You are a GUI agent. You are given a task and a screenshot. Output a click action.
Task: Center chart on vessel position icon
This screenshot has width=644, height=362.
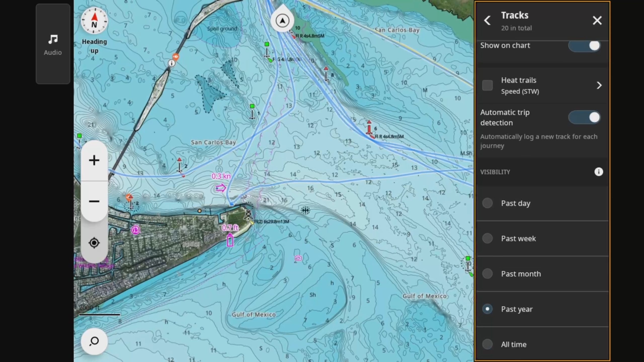[x=94, y=243]
